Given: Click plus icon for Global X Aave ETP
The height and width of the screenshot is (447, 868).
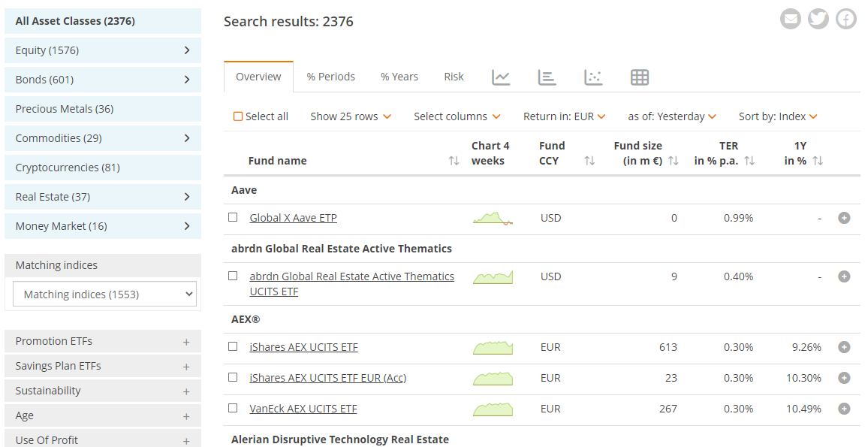Looking at the screenshot, I should tap(844, 218).
